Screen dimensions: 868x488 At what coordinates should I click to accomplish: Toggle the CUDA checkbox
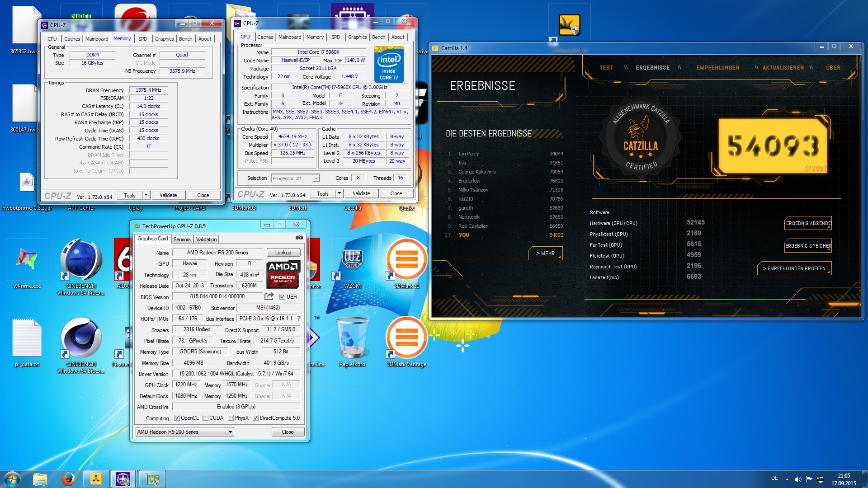point(205,418)
